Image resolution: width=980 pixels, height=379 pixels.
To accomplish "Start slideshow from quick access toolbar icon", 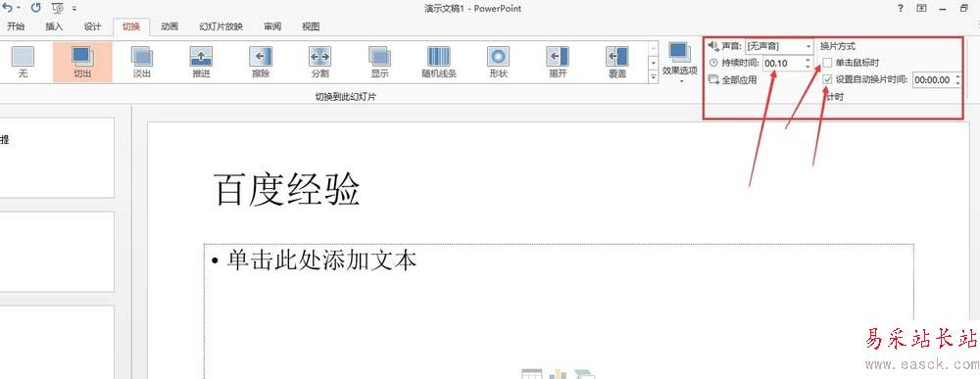I will [x=58, y=8].
